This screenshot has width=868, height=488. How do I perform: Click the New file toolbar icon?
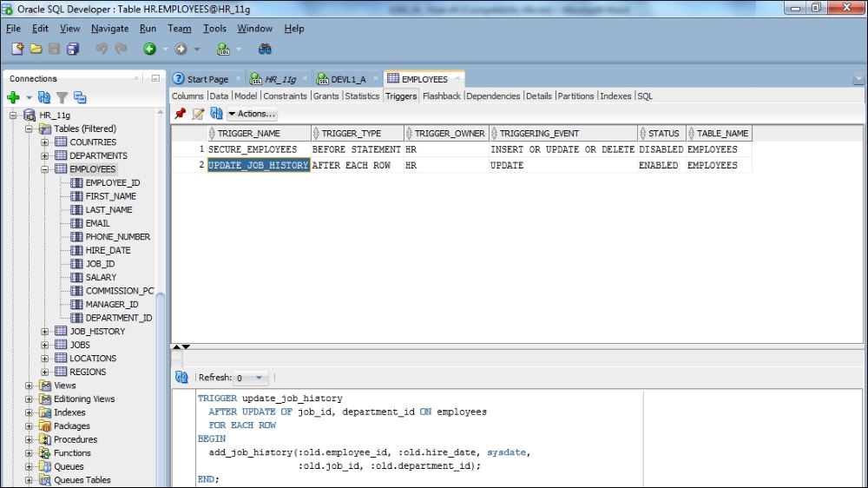click(17, 49)
